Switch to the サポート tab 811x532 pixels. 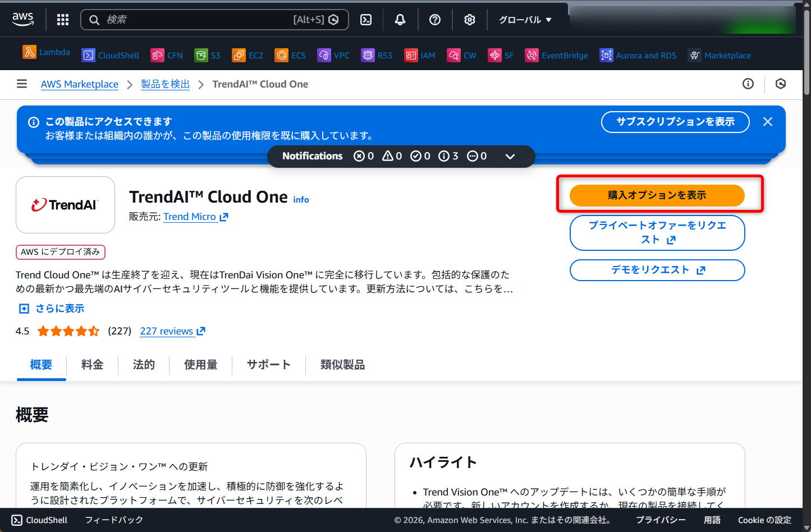269,365
